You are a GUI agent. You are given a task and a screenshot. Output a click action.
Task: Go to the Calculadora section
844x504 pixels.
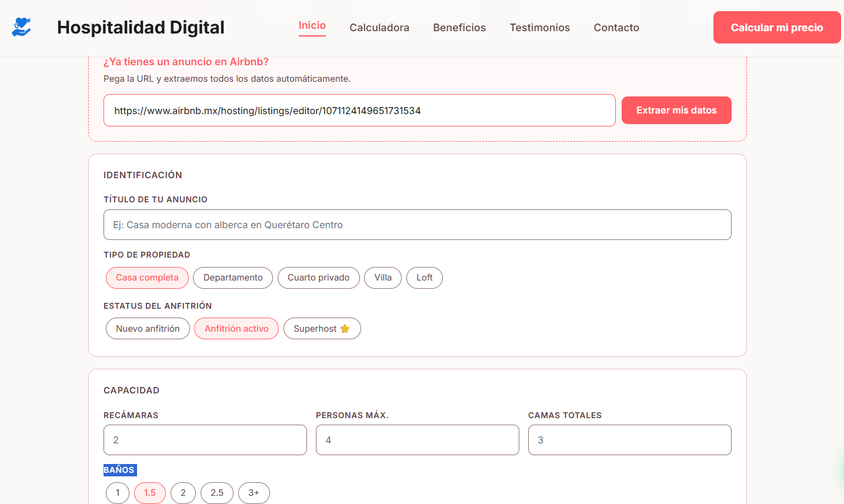tap(379, 28)
